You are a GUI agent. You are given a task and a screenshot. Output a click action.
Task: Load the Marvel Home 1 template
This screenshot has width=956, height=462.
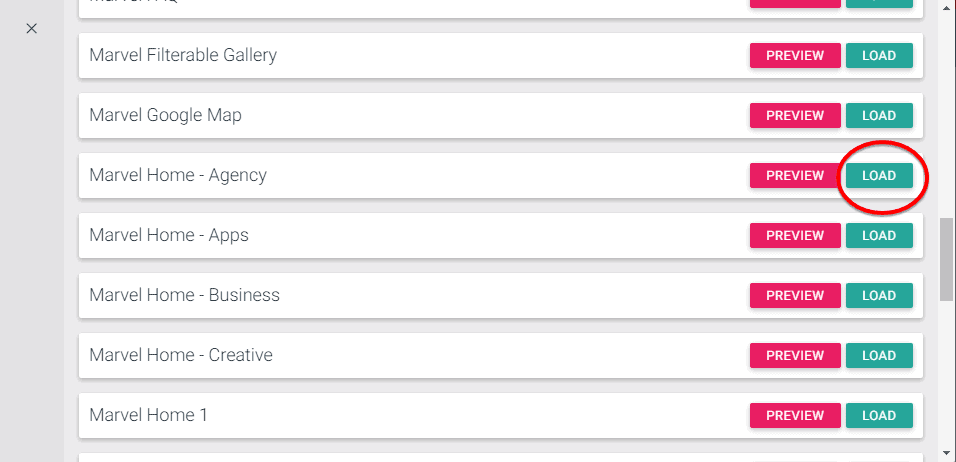point(879,416)
